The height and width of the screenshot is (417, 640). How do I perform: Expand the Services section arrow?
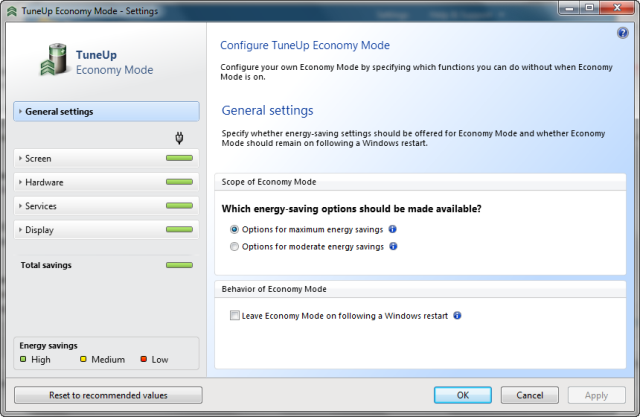coord(20,206)
